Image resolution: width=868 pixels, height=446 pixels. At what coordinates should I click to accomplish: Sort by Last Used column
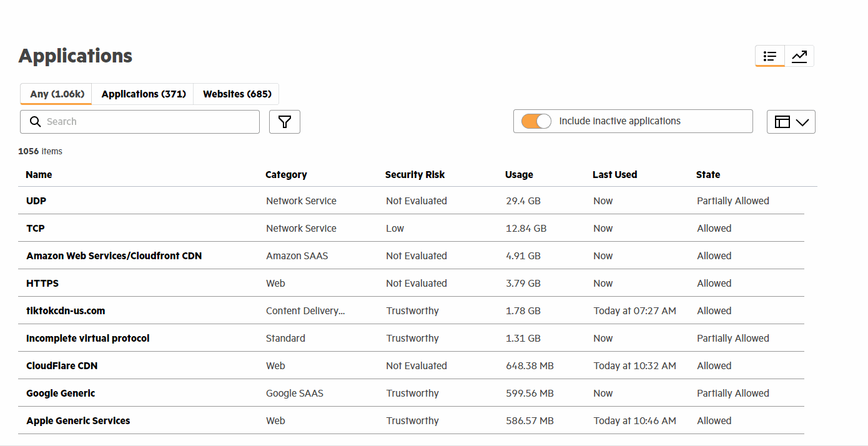tap(614, 175)
